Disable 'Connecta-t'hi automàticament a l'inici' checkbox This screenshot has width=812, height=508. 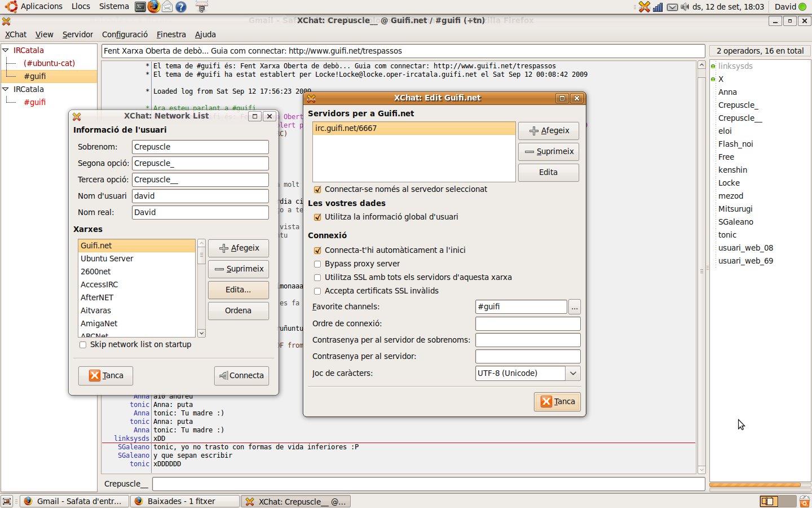pyautogui.click(x=317, y=250)
